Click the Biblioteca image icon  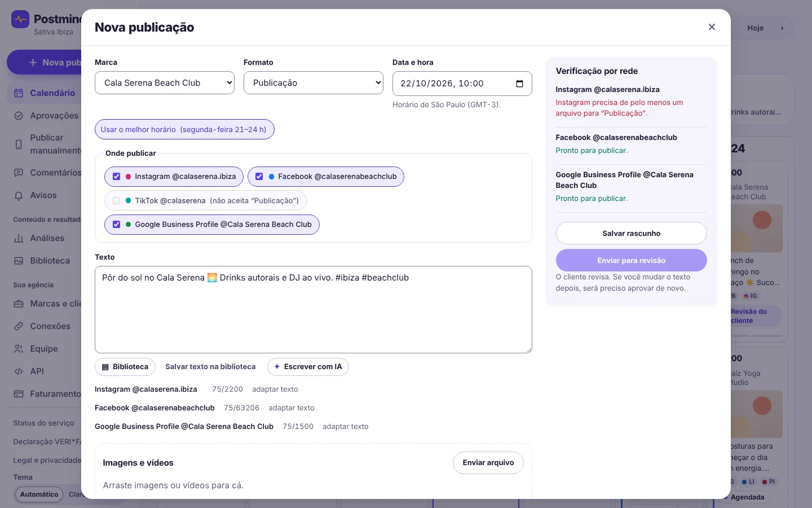[x=19, y=261]
